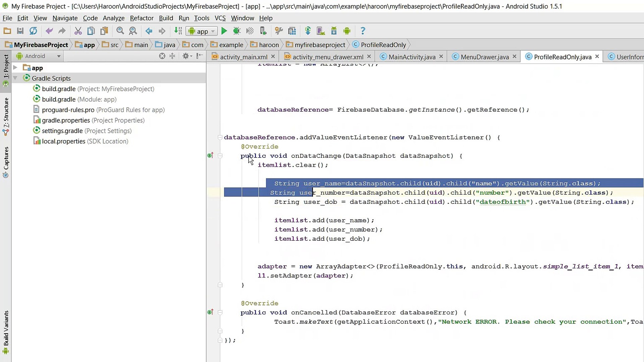This screenshot has height=362, width=644.
Task: Collapse the Gradle Scripts node
Action: click(15, 78)
